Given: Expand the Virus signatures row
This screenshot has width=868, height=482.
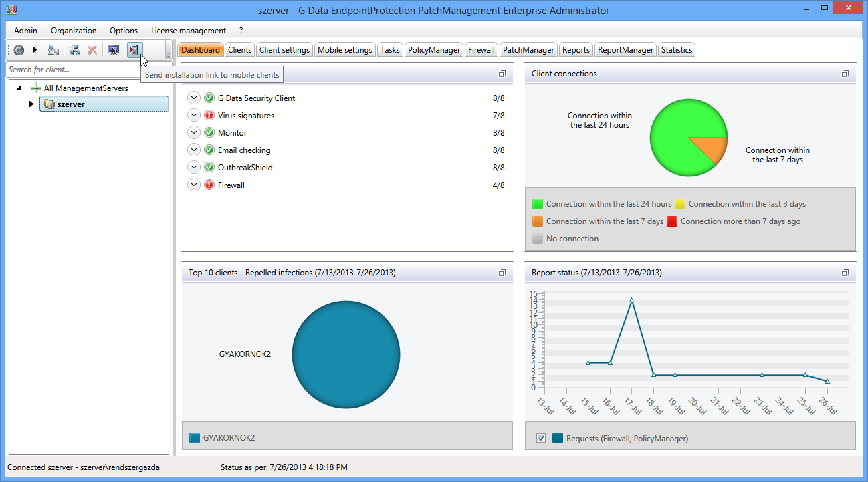Looking at the screenshot, I should coord(194,116).
